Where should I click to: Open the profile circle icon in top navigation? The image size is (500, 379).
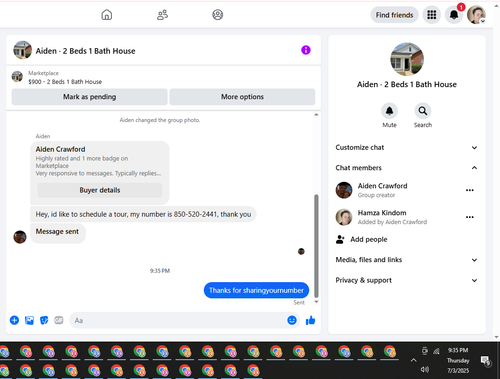(218, 15)
